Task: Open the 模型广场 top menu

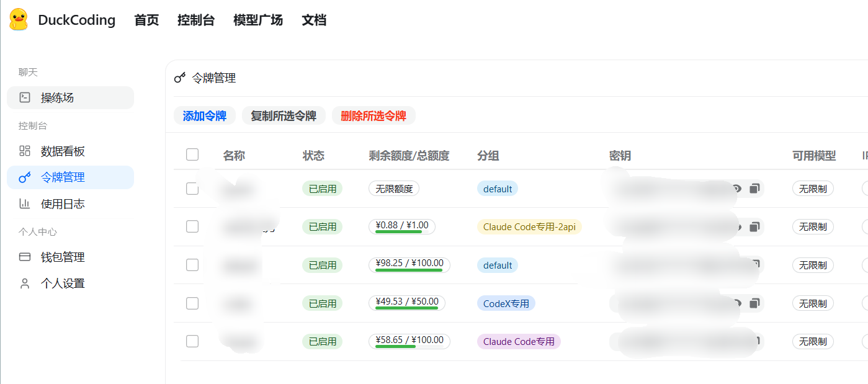Action: [258, 20]
